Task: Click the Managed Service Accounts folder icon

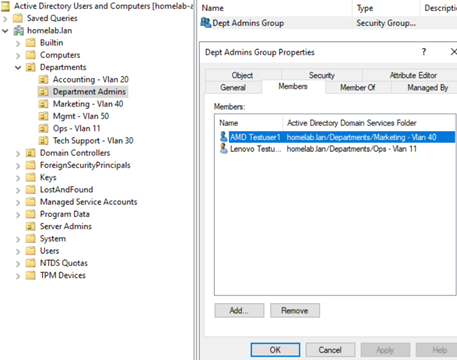Action: (x=31, y=202)
